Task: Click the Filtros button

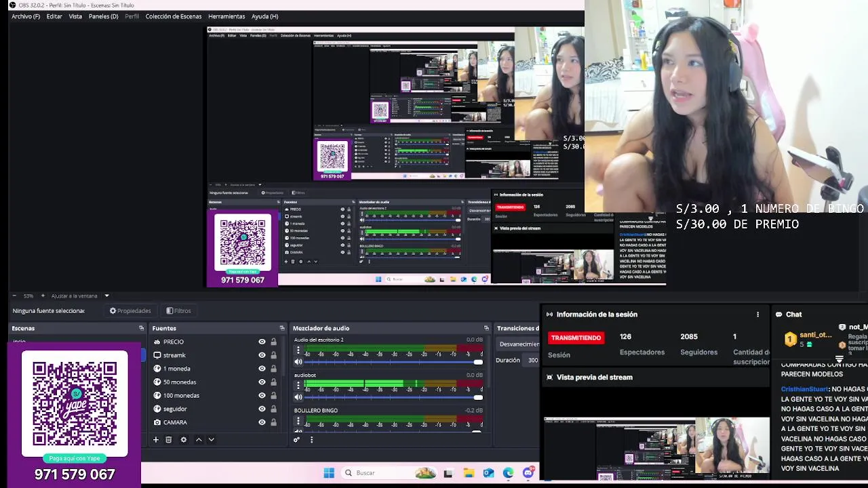Action: [178, 310]
